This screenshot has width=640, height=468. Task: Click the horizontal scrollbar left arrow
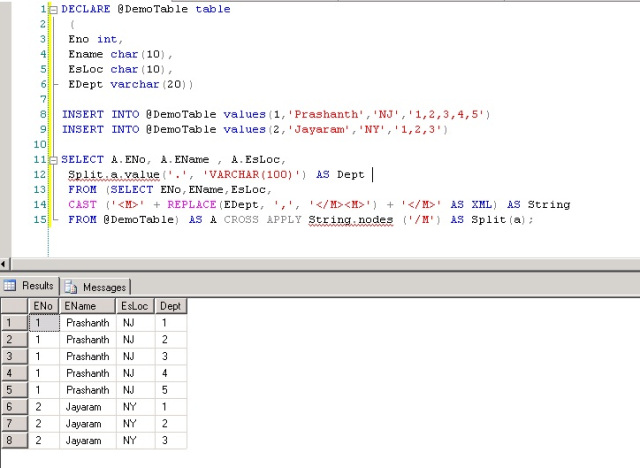[3, 264]
